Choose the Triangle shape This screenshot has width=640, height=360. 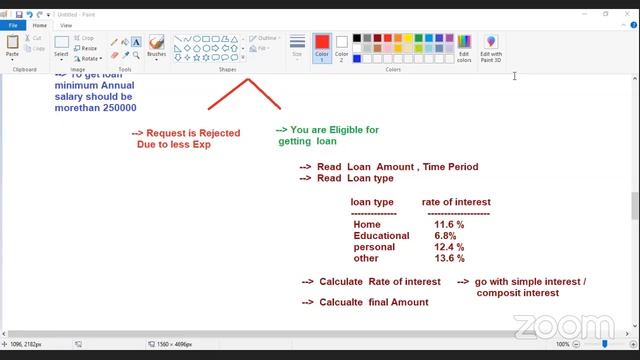[x=234, y=39]
